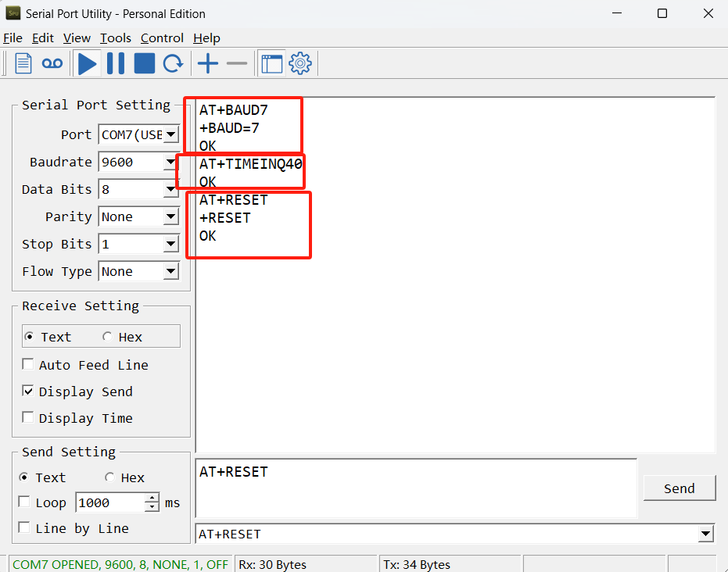Open settings gear icon in toolbar
The height and width of the screenshot is (572, 728).
click(x=300, y=63)
